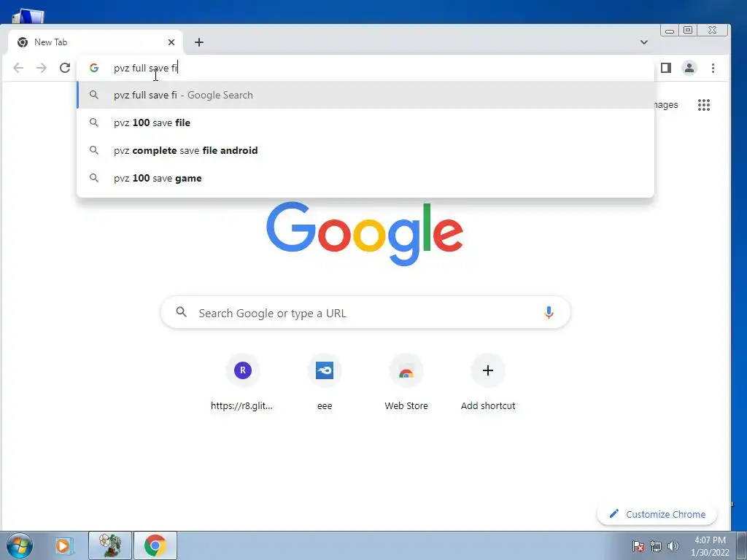Click the Google logo

tap(365, 233)
